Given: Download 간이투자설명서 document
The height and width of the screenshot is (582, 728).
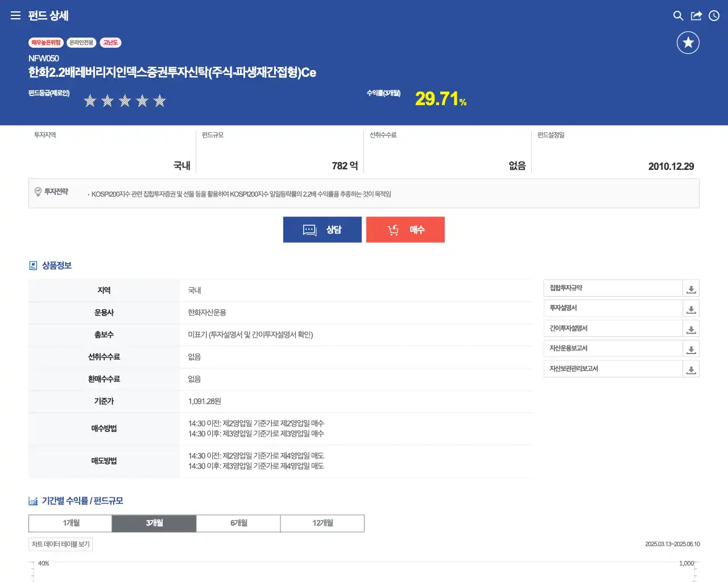Looking at the screenshot, I should tap(691, 329).
